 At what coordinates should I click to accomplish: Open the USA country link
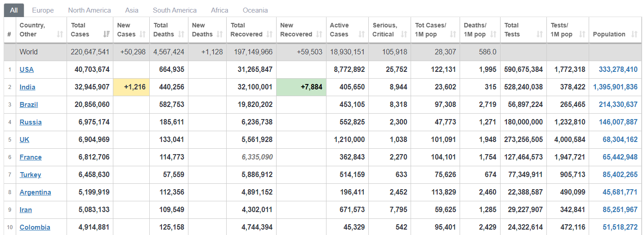pyautogui.click(x=27, y=69)
